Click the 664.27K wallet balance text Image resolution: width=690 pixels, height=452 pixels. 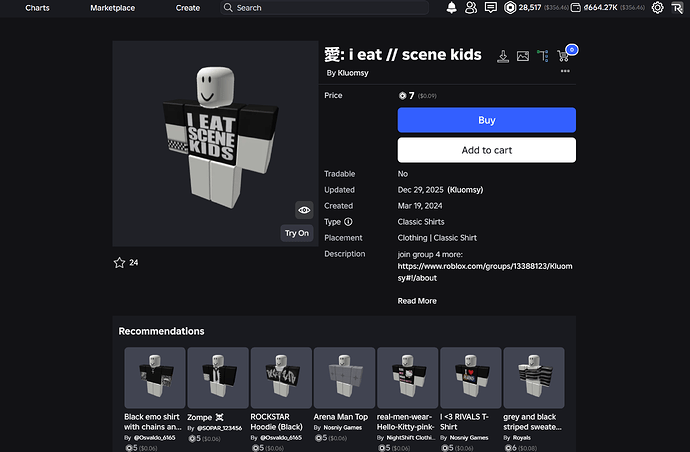pyautogui.click(x=600, y=7)
